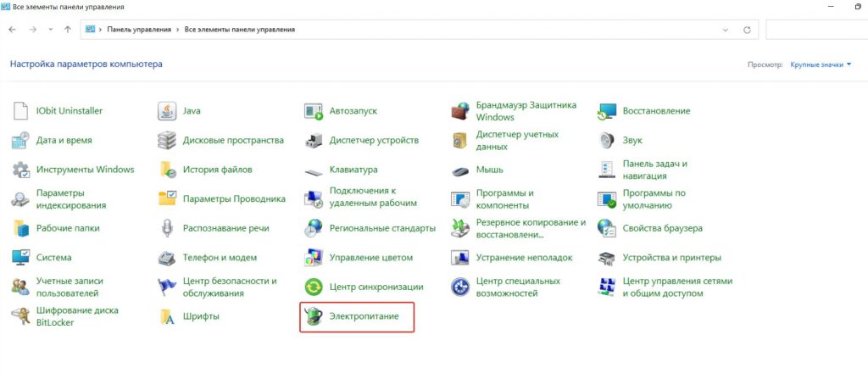Open the address bar history dropdown chevron
Viewport: 868px width, 374px height.
coord(726,30)
